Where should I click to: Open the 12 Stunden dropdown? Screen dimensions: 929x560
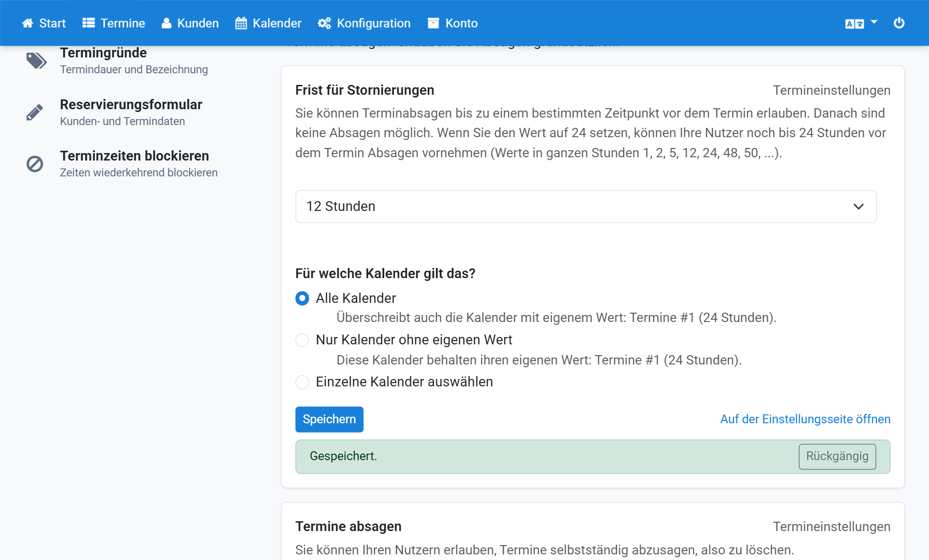[586, 206]
